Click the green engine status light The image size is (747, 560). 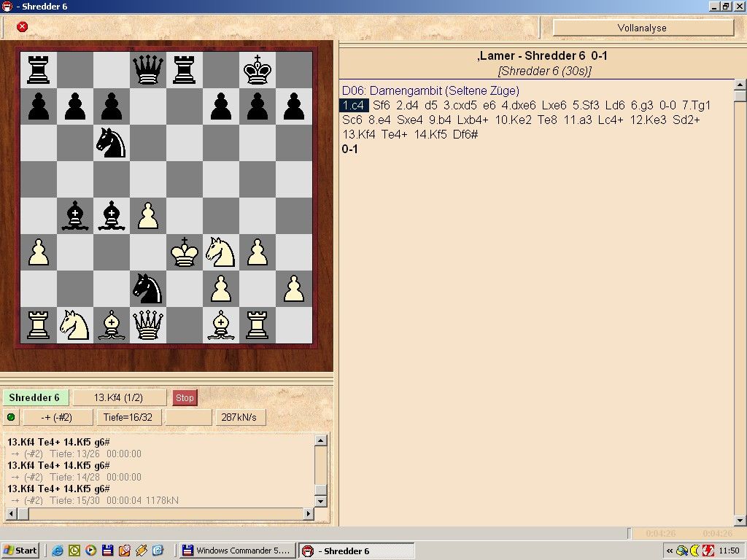coord(11,418)
